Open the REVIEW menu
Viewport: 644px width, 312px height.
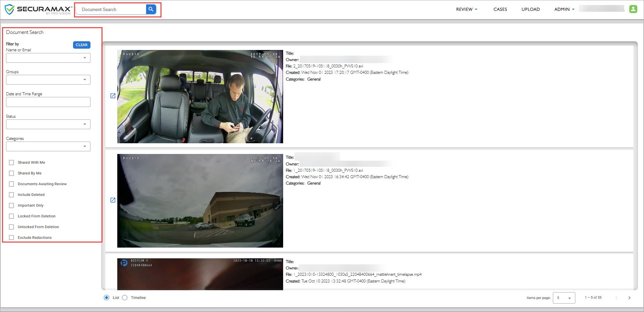pos(466,9)
